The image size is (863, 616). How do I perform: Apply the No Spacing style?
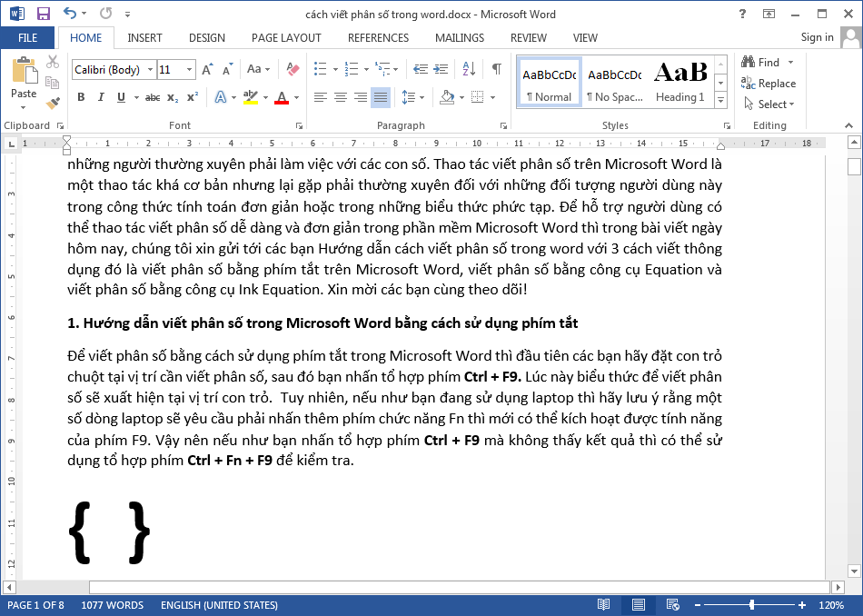[615, 83]
